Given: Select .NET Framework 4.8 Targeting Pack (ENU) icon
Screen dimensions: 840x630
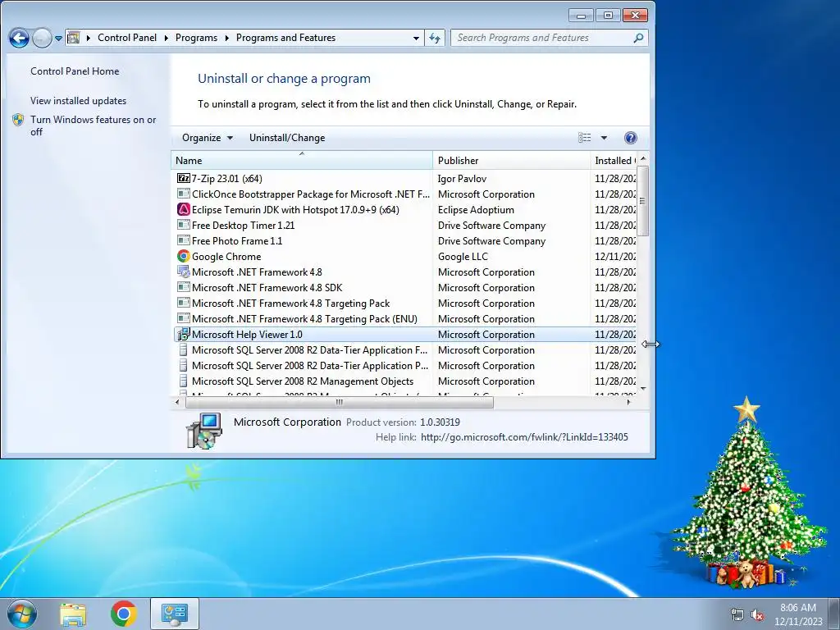Looking at the screenshot, I should [x=183, y=318].
